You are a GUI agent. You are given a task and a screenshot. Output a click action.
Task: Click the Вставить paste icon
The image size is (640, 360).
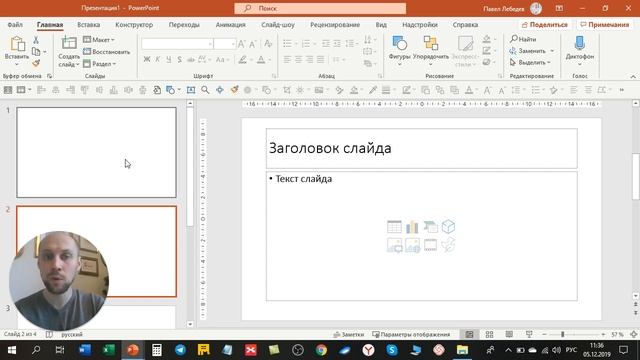(x=17, y=44)
